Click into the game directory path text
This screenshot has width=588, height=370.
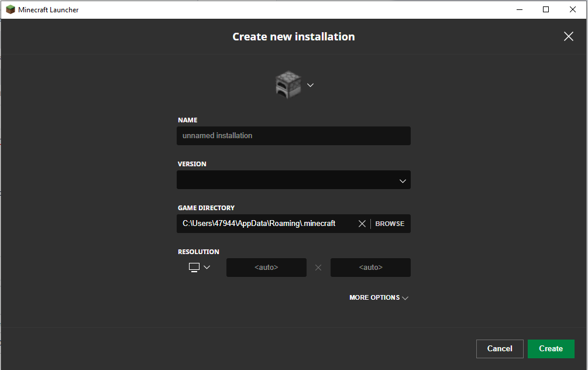coord(263,224)
